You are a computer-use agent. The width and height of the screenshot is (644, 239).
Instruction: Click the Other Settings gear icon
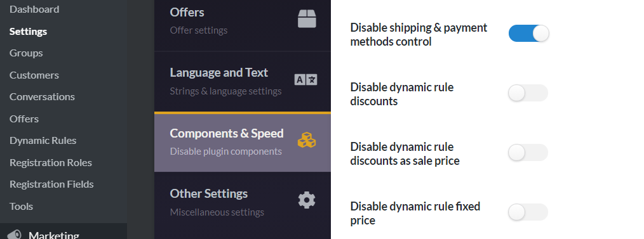[x=306, y=200]
